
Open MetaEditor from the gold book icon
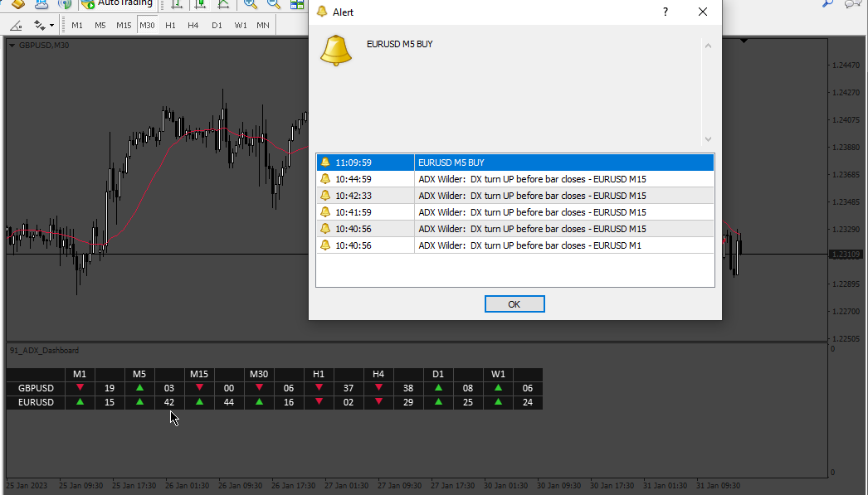[17, 4]
